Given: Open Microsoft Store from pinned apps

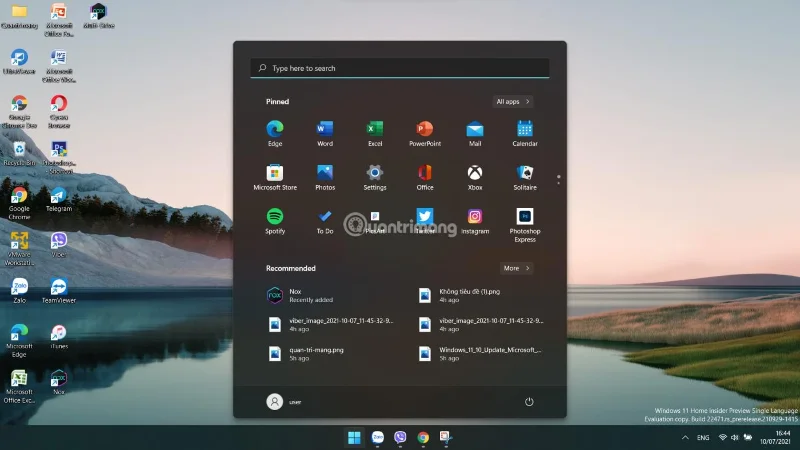Looking at the screenshot, I should (274, 177).
